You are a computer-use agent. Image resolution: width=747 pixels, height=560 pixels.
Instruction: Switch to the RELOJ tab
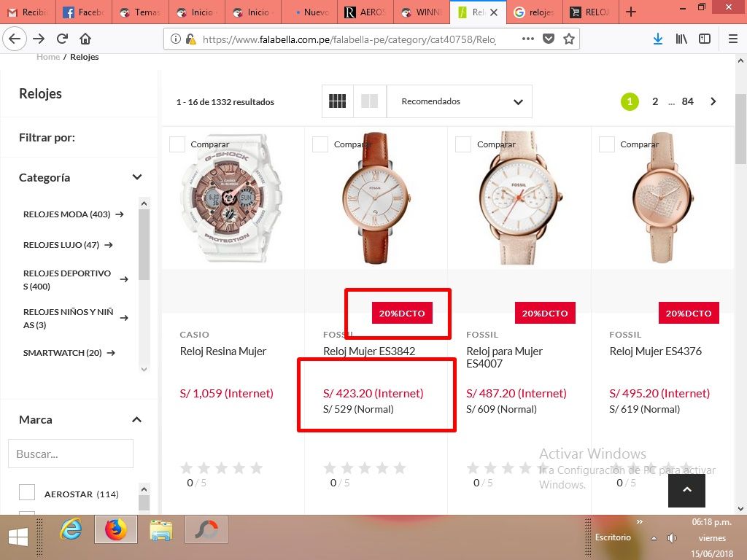click(x=589, y=12)
